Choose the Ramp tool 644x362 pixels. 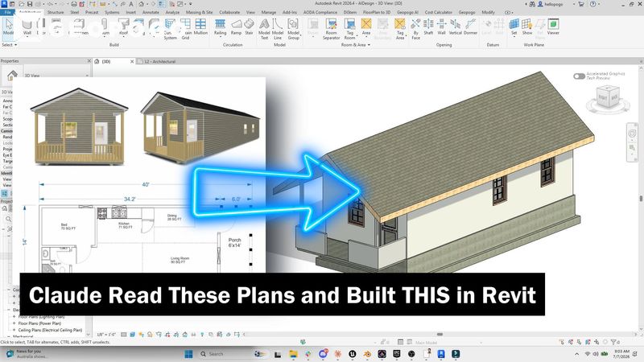236,27
